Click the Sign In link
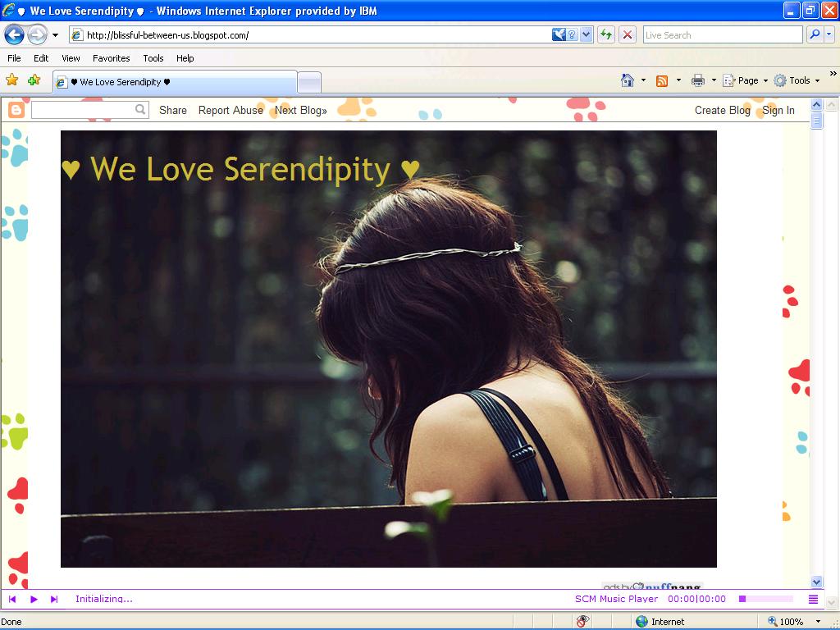Screen dimensions: 840x630 click(778, 111)
